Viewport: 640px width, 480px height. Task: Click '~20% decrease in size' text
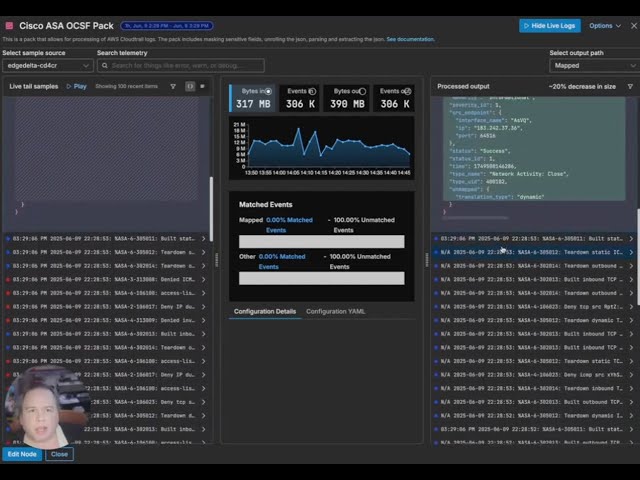click(x=582, y=87)
